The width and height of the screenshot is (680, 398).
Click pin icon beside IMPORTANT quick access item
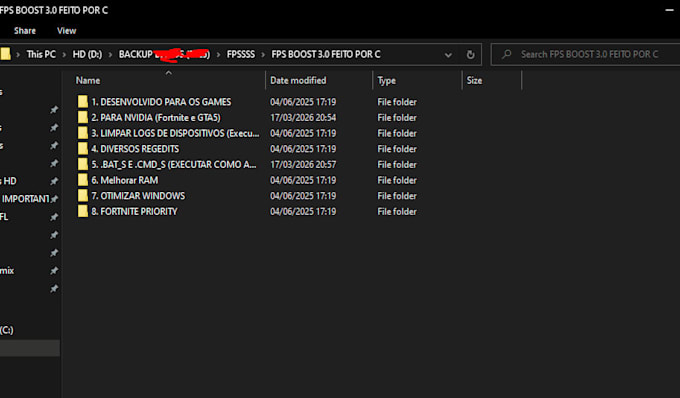coord(54,199)
